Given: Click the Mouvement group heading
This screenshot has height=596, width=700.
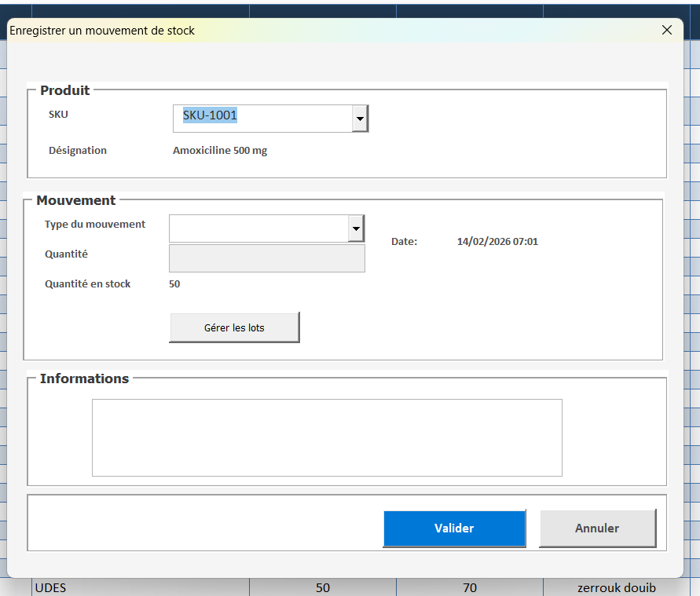Looking at the screenshot, I should (76, 200).
